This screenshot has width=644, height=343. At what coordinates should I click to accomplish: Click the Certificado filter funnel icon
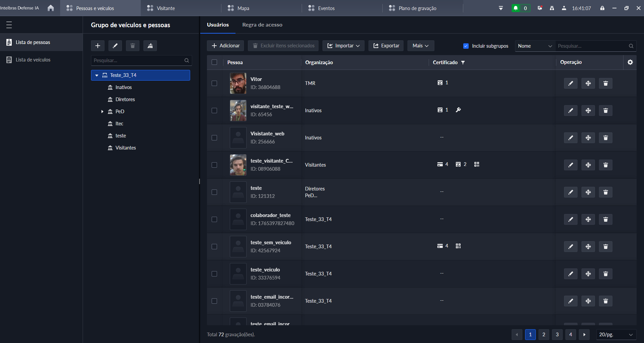coord(463,62)
